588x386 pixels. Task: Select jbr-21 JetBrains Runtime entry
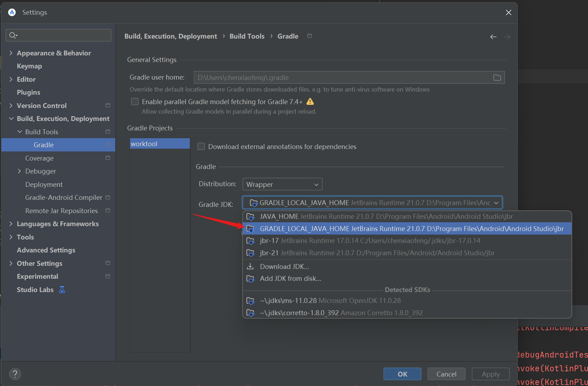click(407, 253)
